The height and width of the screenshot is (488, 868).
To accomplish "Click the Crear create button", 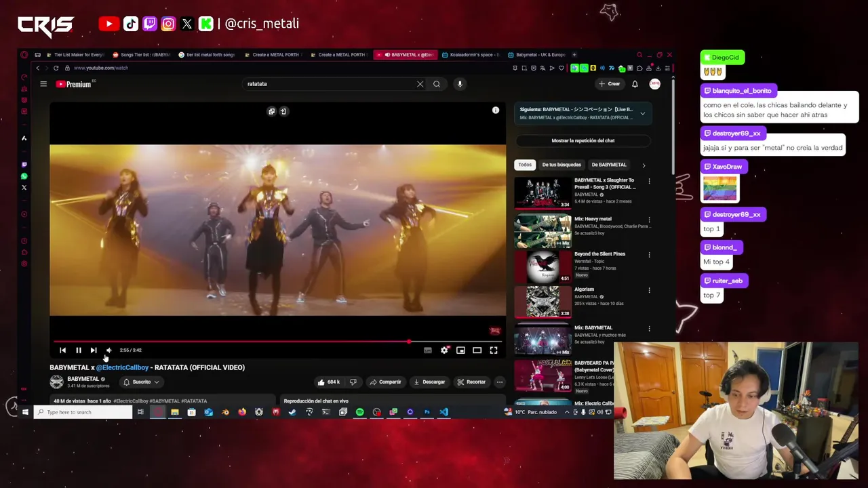I will pyautogui.click(x=609, y=84).
